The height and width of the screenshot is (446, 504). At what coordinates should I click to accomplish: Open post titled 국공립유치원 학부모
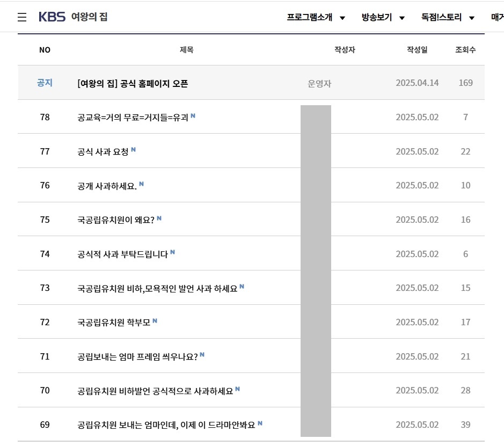[x=114, y=322]
